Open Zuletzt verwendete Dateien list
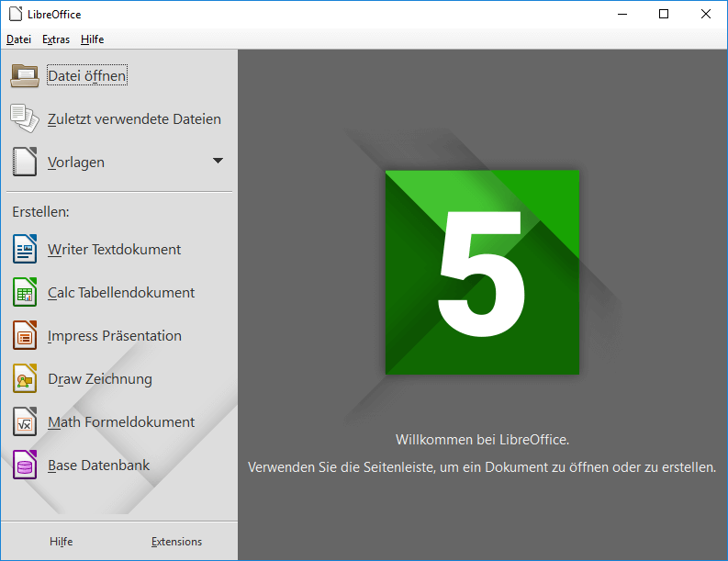728x561 pixels. pos(134,119)
